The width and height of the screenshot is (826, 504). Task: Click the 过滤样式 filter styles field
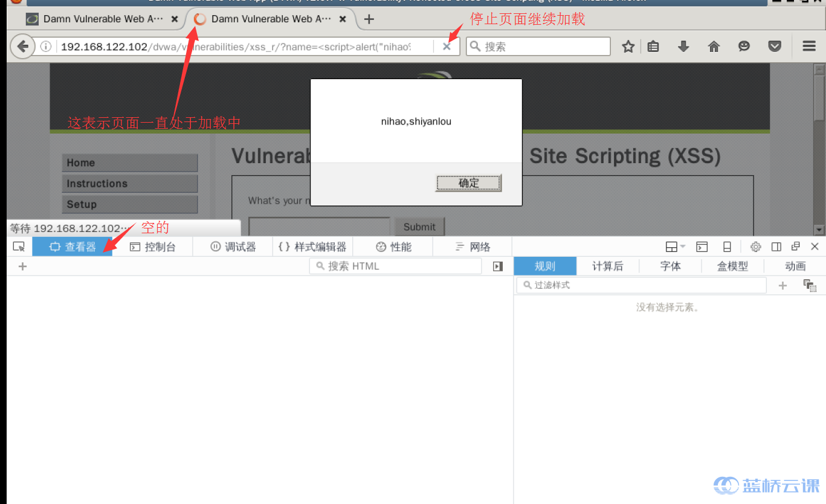(x=641, y=285)
